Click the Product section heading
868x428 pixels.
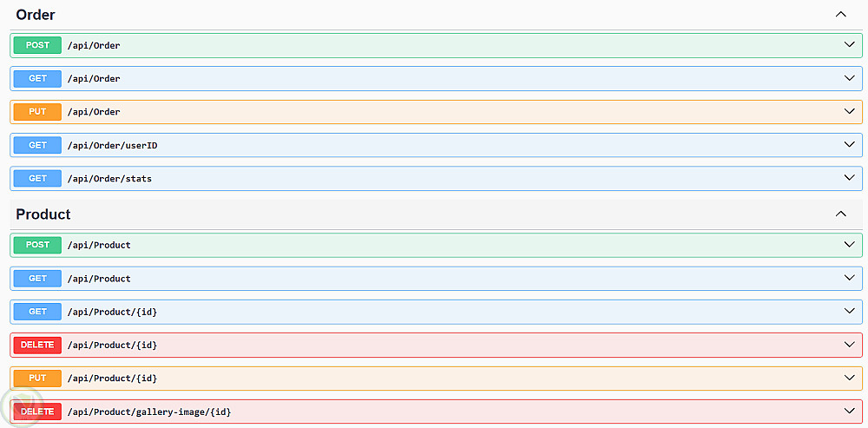43,214
